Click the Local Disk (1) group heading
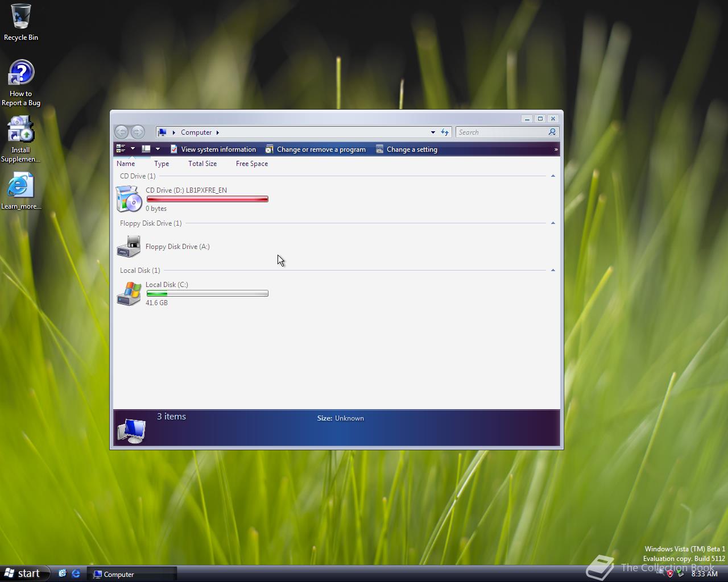Viewport: 728px width, 582px height. tap(140, 271)
